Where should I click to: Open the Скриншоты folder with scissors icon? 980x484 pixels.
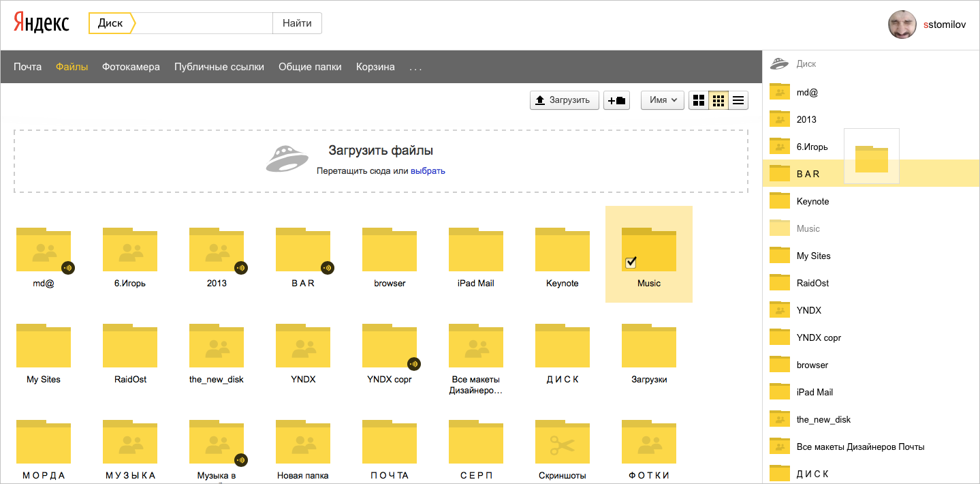click(563, 442)
